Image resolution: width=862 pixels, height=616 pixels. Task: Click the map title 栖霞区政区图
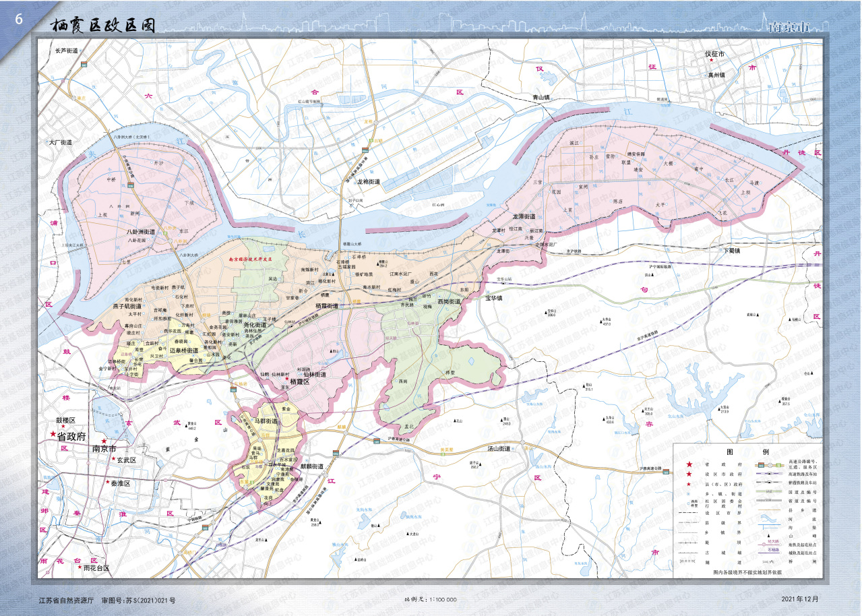tap(103, 26)
